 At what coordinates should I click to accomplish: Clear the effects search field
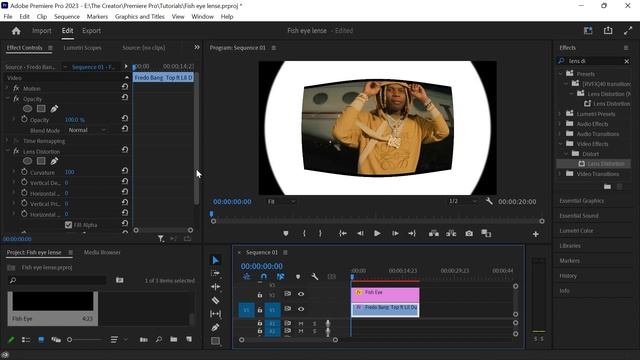click(627, 61)
